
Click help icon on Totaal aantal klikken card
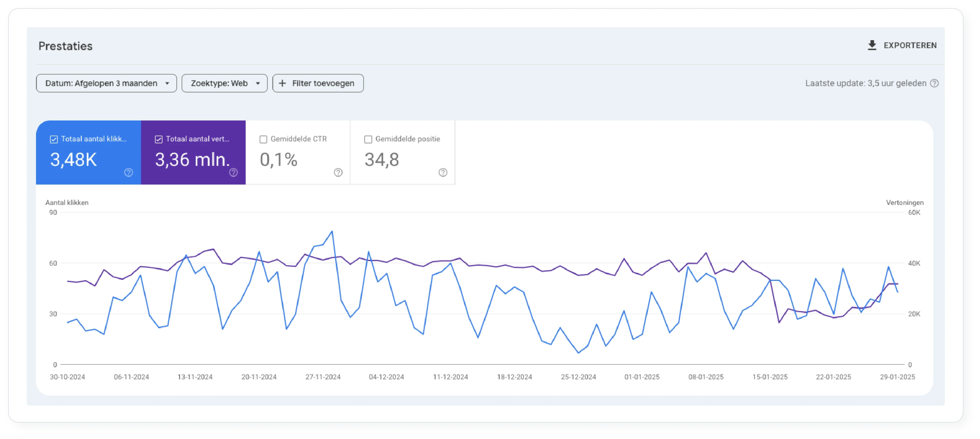127,173
